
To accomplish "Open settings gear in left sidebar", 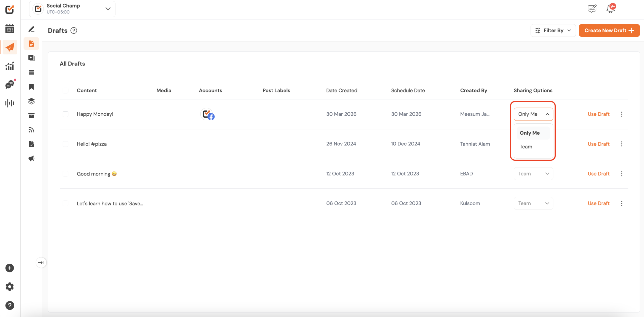I will pos(10,287).
